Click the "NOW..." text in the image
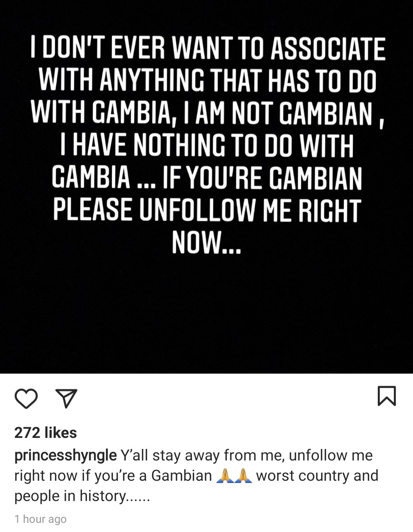 (x=206, y=242)
